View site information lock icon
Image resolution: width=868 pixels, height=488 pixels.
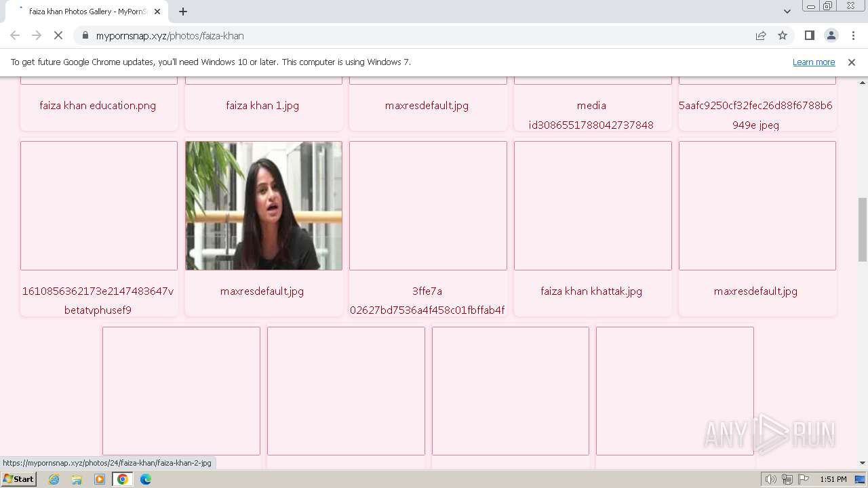[x=85, y=35]
